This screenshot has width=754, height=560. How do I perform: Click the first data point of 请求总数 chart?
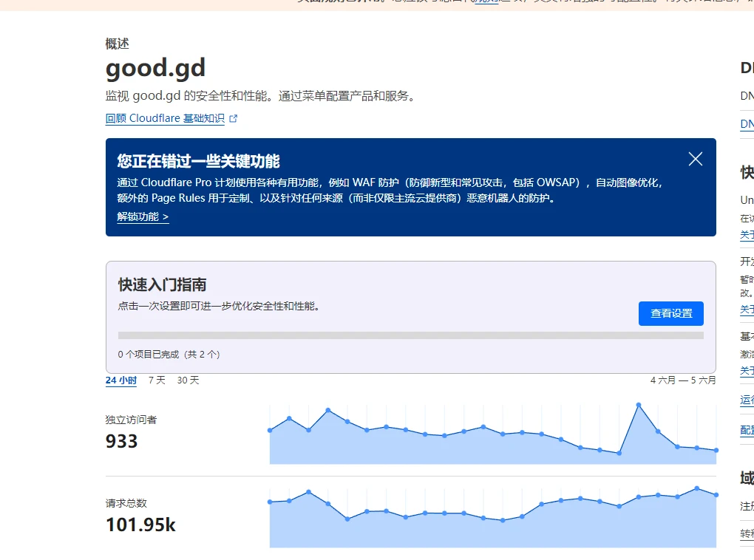270,502
